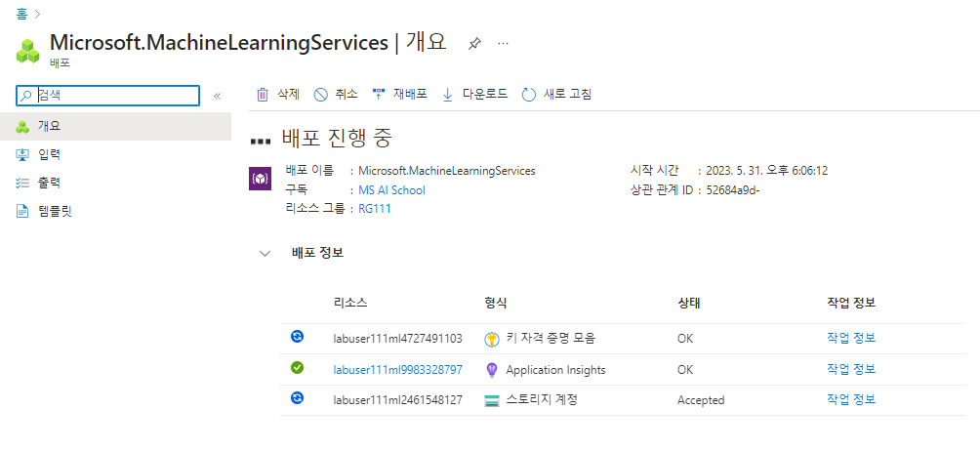980x451 pixels.
Task: Click 형식 column header
Action: coord(496,303)
